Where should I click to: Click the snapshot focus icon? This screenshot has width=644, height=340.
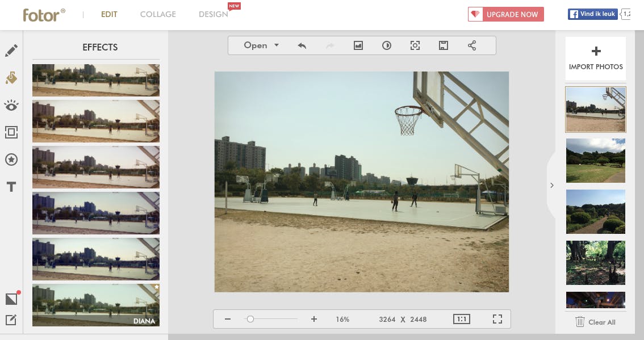tap(415, 45)
